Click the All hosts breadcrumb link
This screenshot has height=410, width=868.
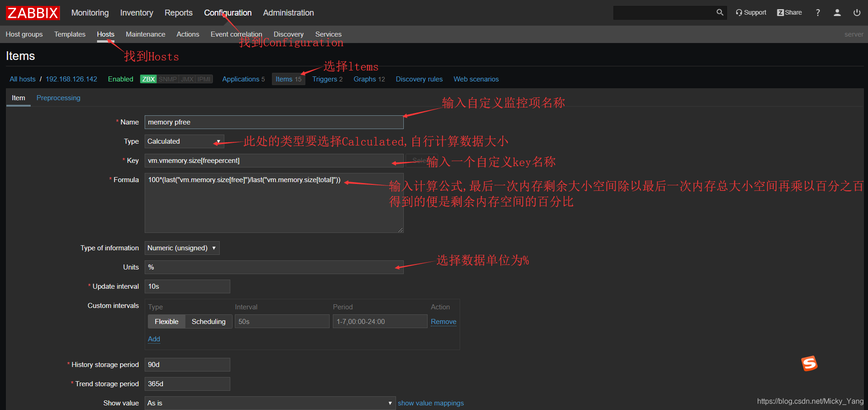[x=22, y=79]
